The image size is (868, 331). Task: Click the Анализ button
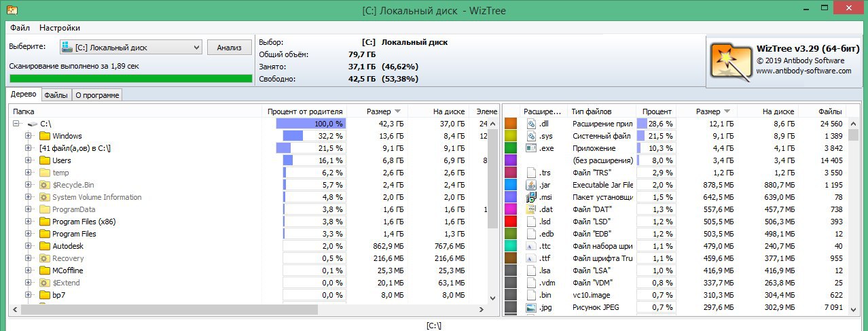click(229, 48)
